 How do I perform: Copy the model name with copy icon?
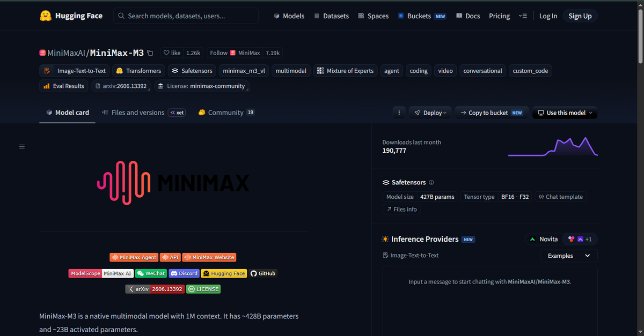pyautogui.click(x=150, y=53)
